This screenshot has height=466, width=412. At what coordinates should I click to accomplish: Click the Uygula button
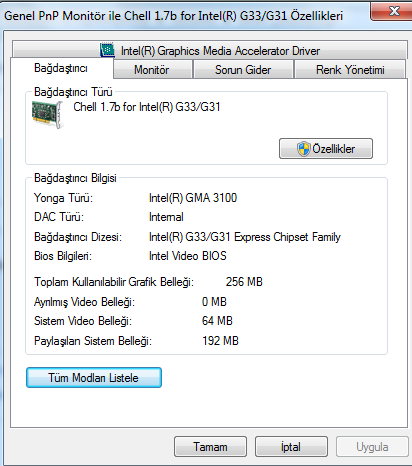coord(372,447)
